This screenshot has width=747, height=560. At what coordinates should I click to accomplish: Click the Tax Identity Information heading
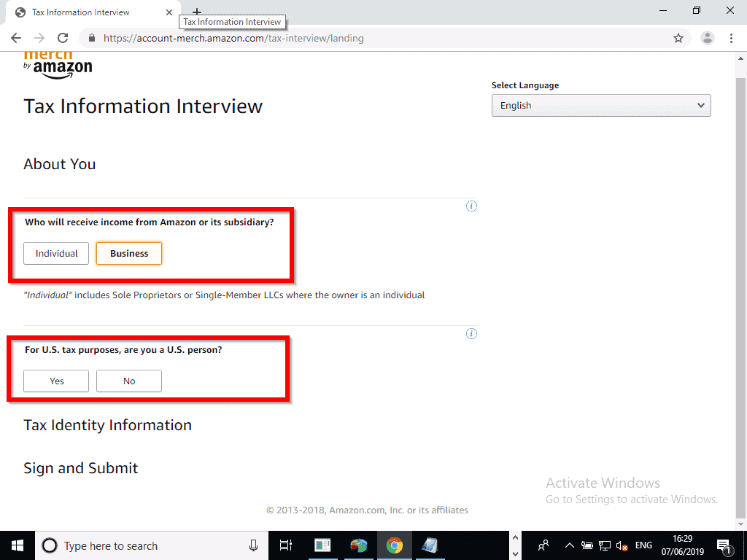coord(108,425)
